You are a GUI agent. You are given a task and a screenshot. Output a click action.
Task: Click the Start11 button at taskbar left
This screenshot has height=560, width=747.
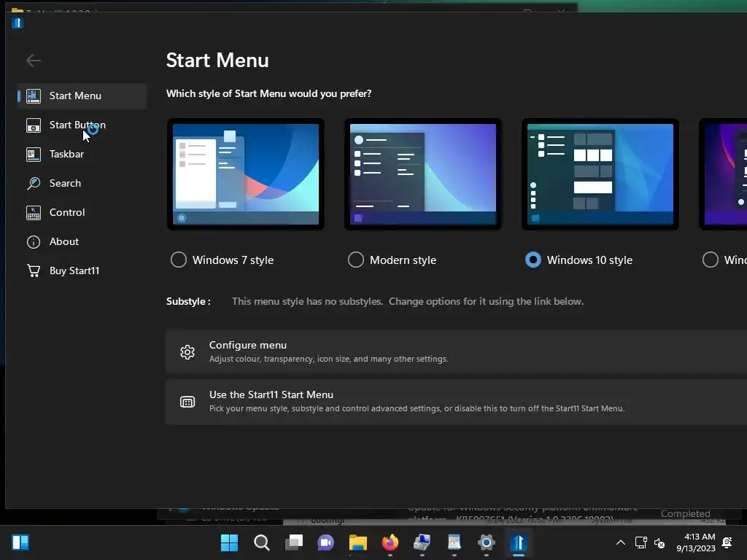coord(20,542)
